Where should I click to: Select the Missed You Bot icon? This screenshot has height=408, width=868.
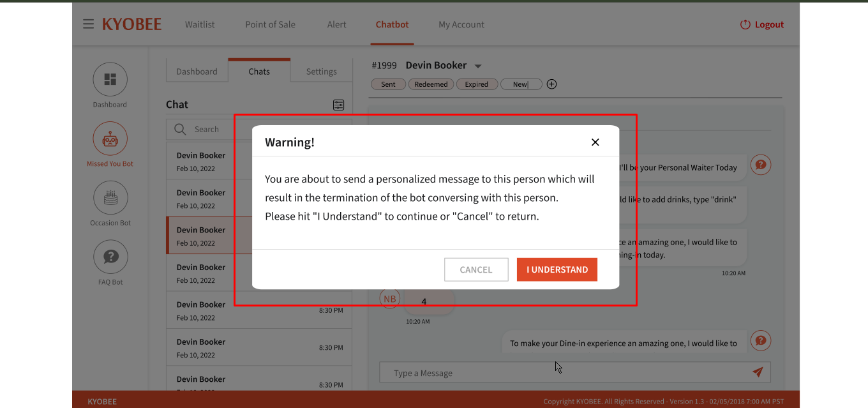click(110, 139)
